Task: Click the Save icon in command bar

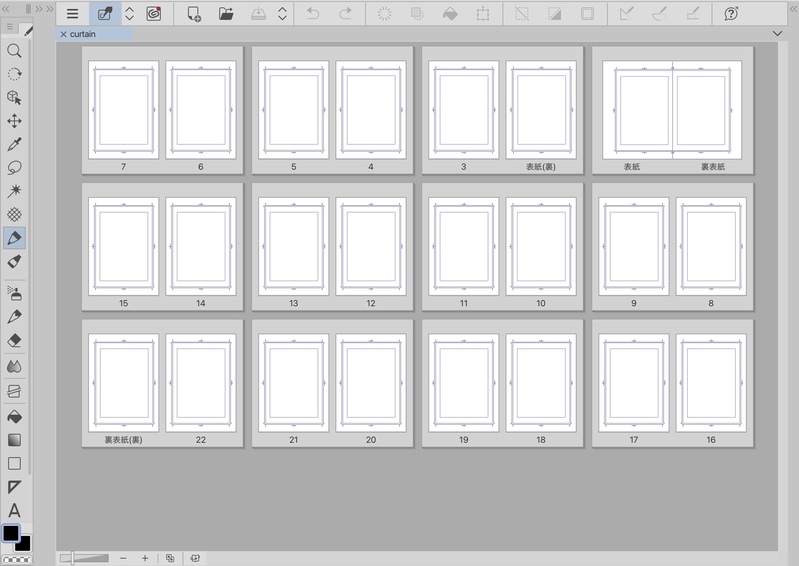Action: (x=258, y=14)
